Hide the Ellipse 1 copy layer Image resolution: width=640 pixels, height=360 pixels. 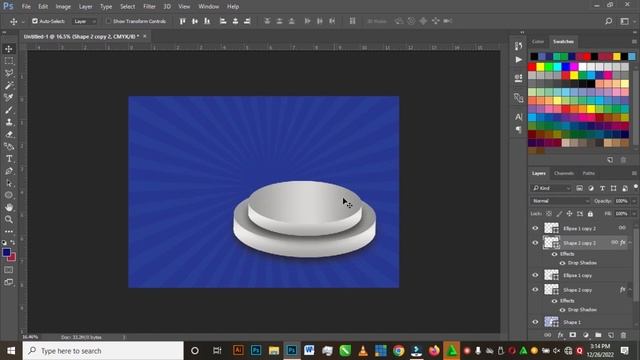pos(535,275)
